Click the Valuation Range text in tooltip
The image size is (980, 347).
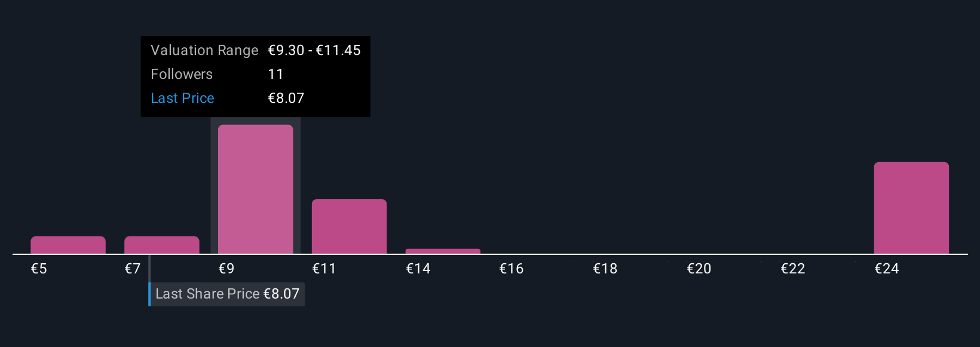204,50
